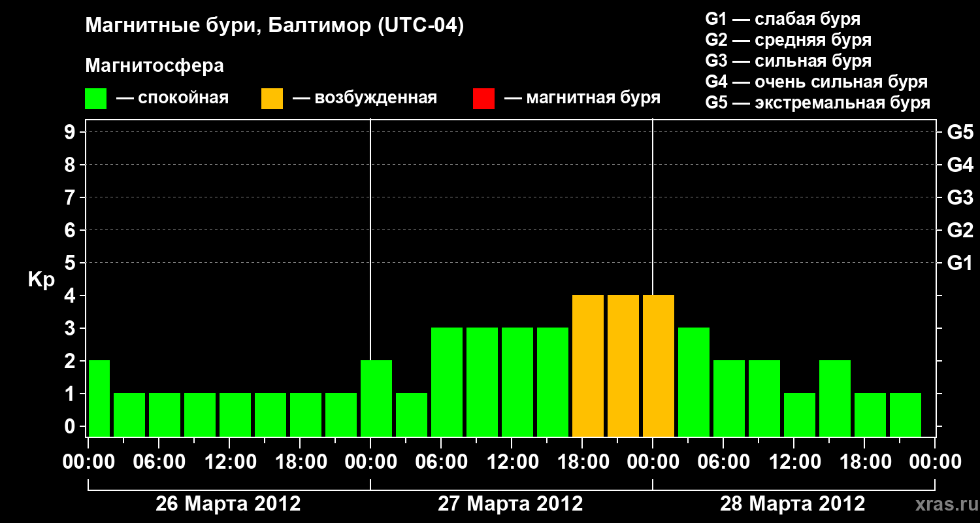Click the 'Магнитосфера' heading

click(x=155, y=66)
